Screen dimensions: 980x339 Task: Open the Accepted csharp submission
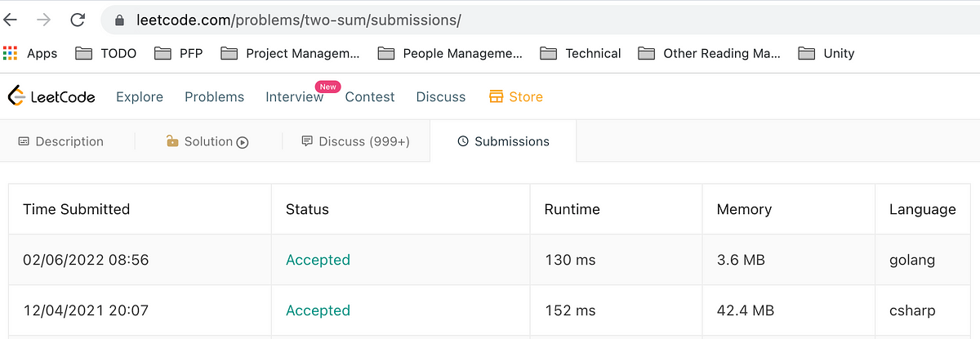click(318, 310)
